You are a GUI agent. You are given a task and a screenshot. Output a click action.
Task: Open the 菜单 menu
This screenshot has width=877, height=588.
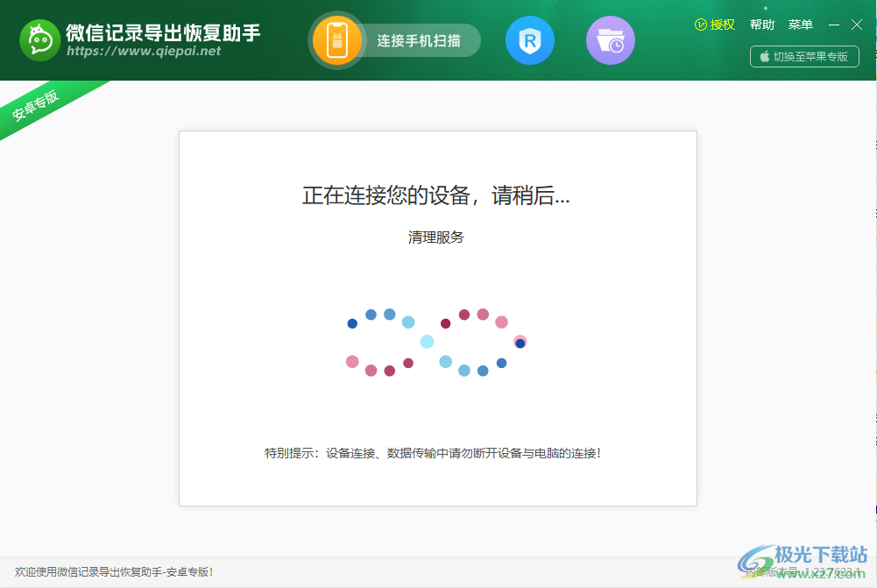[800, 25]
